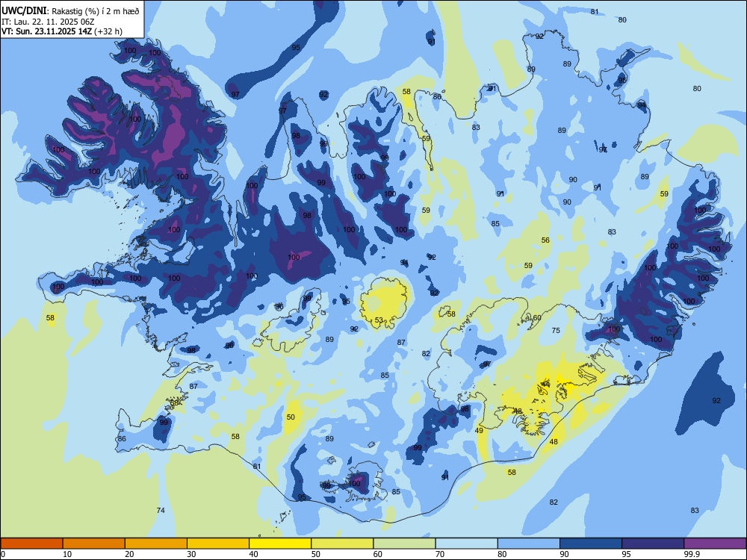Click the "75" humidity value on the map
The image size is (747, 560).
coord(556,331)
